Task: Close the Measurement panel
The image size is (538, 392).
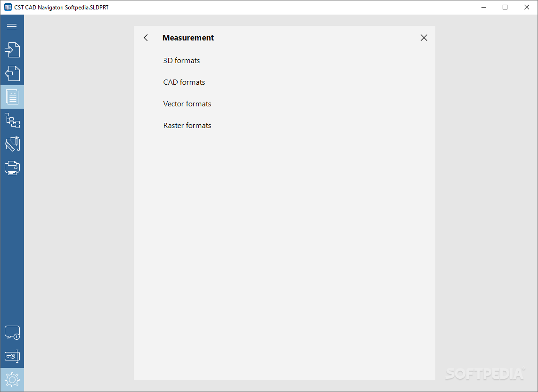Action: click(x=424, y=38)
